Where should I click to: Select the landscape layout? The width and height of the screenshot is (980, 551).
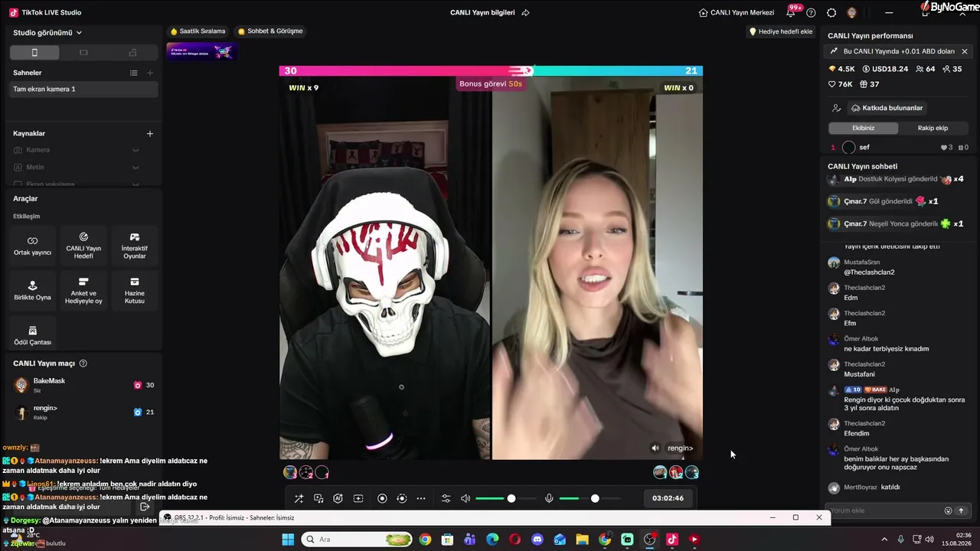click(x=83, y=53)
